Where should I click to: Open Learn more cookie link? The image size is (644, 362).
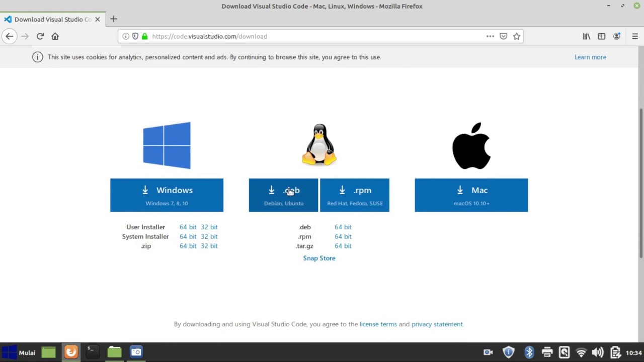(x=590, y=57)
